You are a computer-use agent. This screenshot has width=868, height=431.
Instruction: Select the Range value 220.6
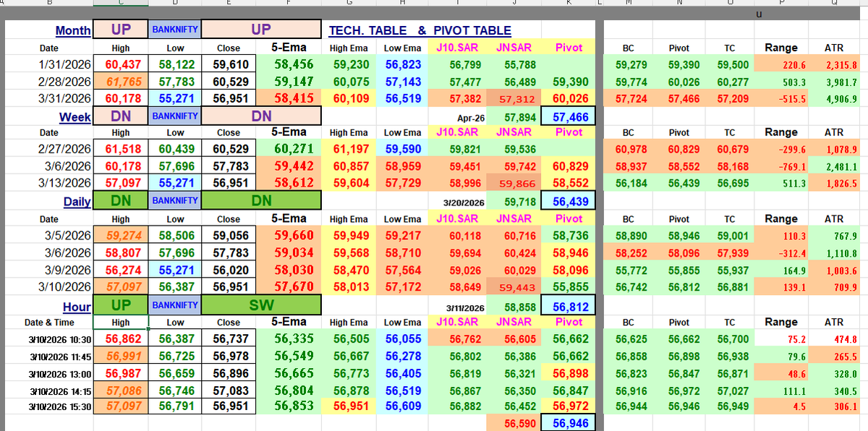[781, 64]
